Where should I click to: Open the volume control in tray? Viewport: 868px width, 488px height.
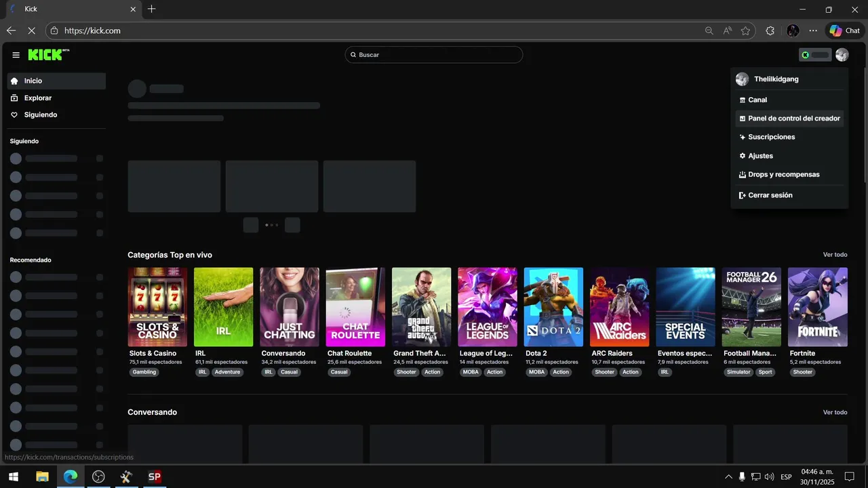click(x=769, y=476)
